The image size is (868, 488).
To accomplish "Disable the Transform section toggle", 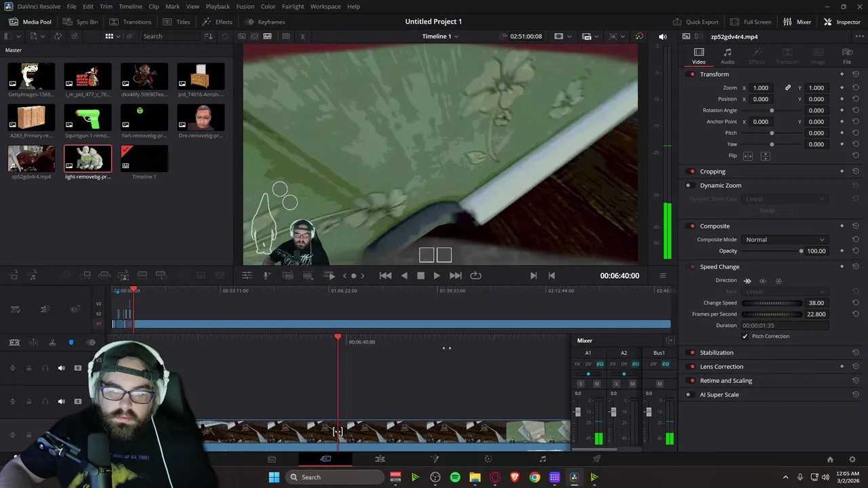I will pyautogui.click(x=692, y=74).
